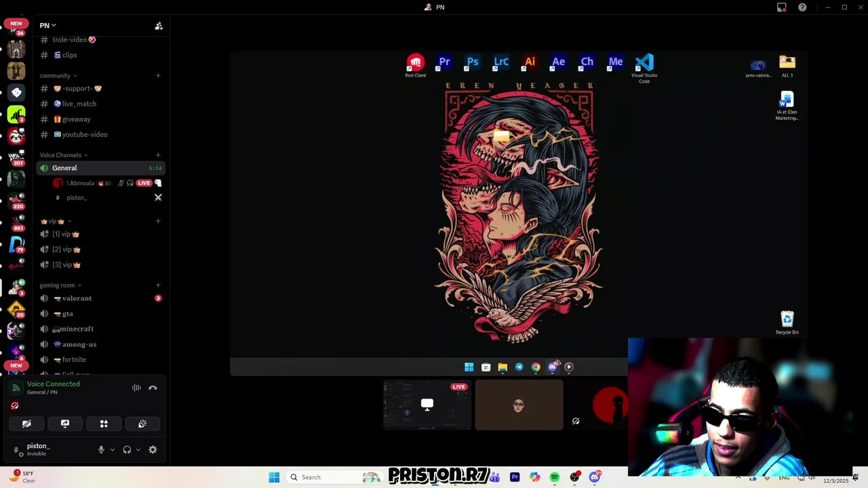
Task: Select the General voice channel
Action: (x=100, y=168)
